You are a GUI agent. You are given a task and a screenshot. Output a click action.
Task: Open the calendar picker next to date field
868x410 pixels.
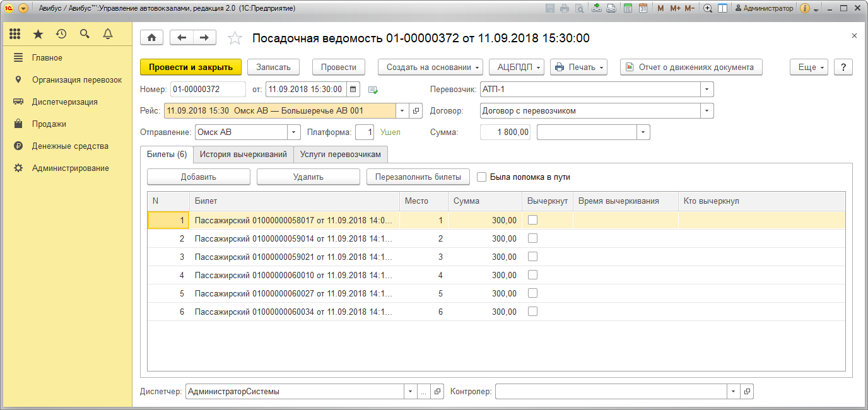[x=353, y=90]
